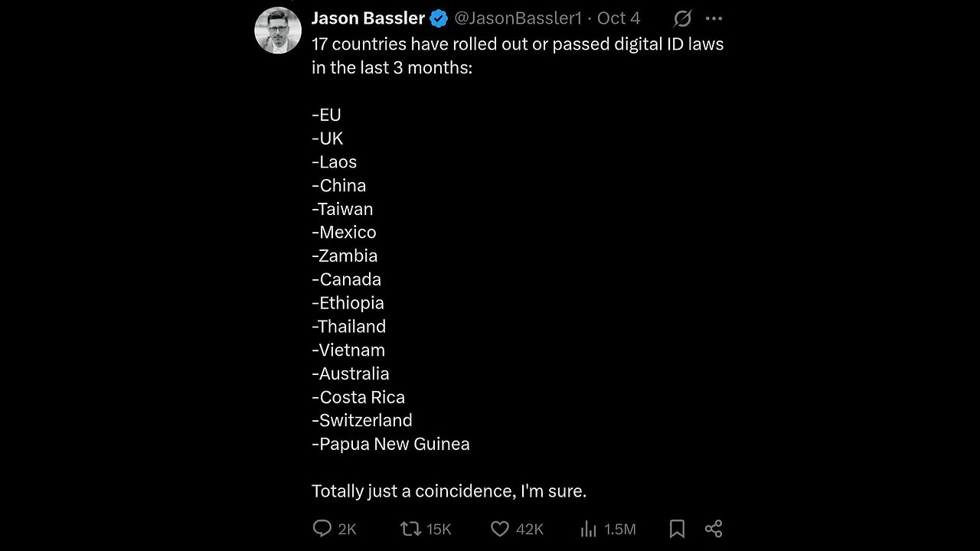Image resolution: width=980 pixels, height=551 pixels.
Task: Like the post with the heart icon
Action: pyautogui.click(x=500, y=528)
